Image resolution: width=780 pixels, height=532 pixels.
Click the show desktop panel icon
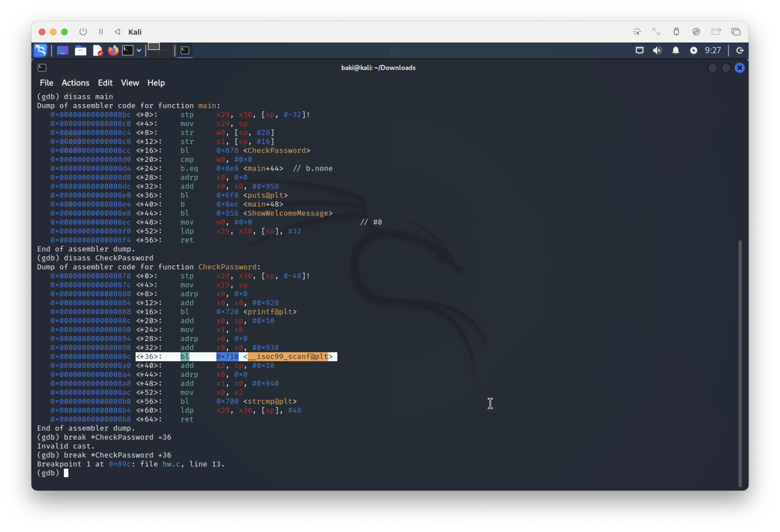click(62, 50)
